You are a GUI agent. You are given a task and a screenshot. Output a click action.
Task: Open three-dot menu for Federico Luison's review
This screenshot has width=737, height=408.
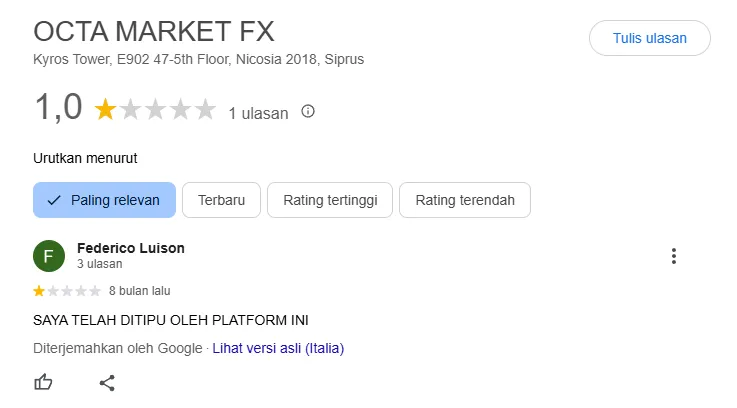tap(674, 256)
